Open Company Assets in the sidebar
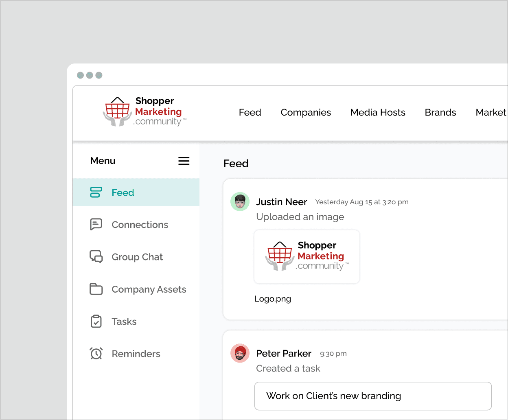This screenshot has width=508, height=420. [149, 289]
